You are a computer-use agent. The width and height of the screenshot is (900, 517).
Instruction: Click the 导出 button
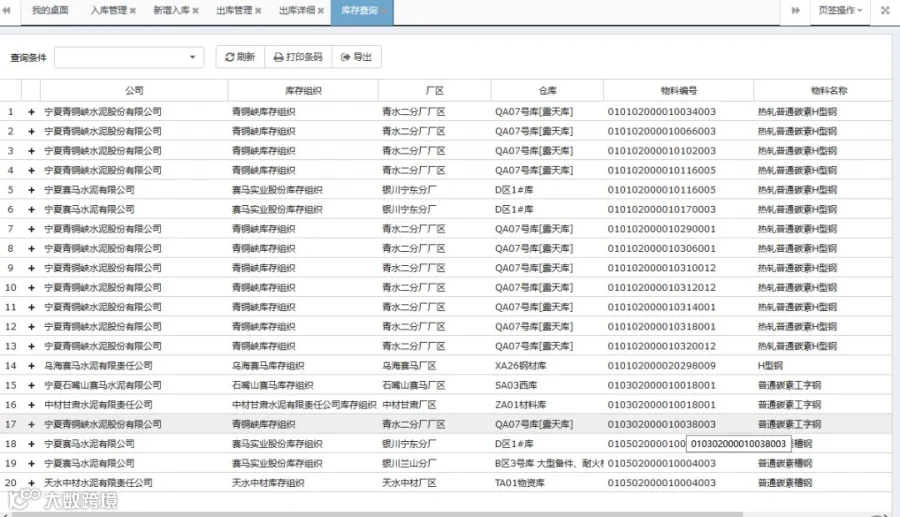[x=356, y=57]
